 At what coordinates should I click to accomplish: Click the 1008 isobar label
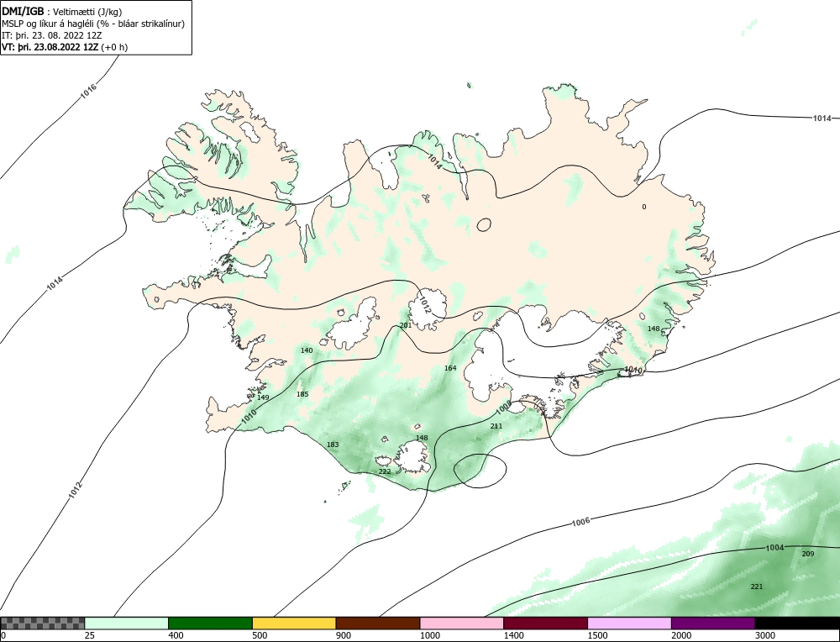(503, 408)
